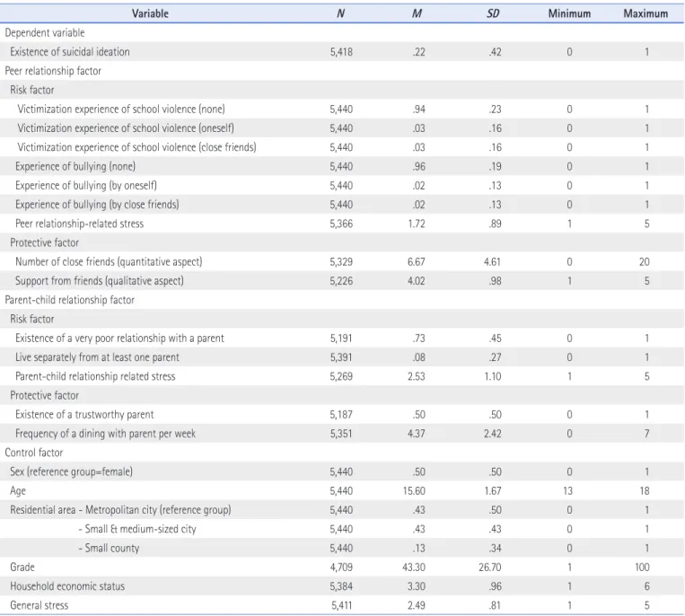Click the N value 5,366
Image resolution: width=685 pixels, height=616 pixels.
click(341, 224)
